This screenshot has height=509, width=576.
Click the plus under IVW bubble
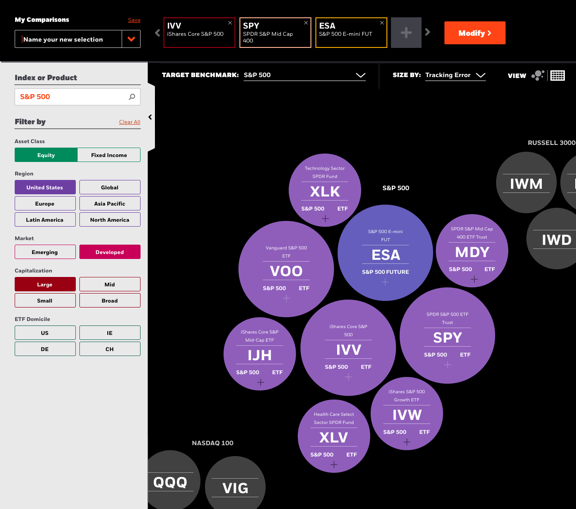pyautogui.click(x=407, y=442)
